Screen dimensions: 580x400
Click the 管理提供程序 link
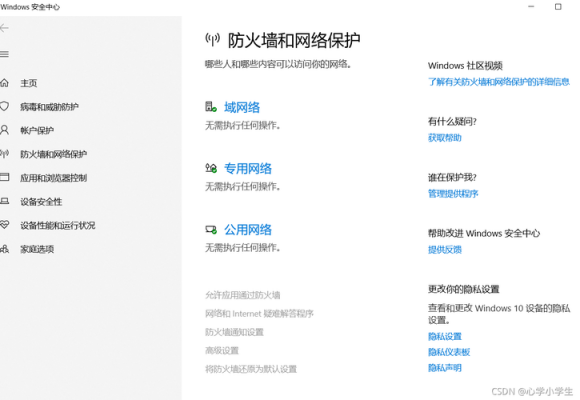pyautogui.click(x=453, y=194)
